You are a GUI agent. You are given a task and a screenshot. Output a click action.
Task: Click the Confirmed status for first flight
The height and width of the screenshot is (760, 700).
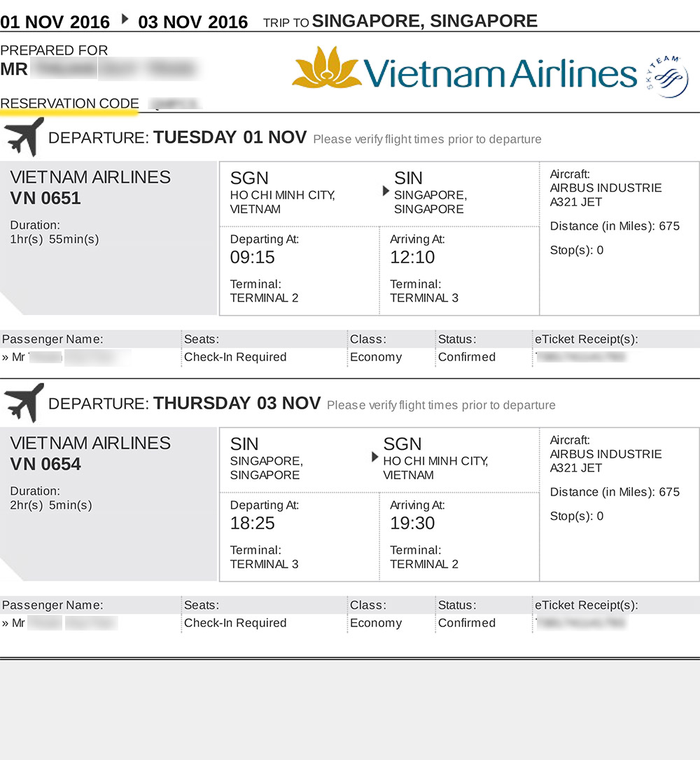pos(466,357)
